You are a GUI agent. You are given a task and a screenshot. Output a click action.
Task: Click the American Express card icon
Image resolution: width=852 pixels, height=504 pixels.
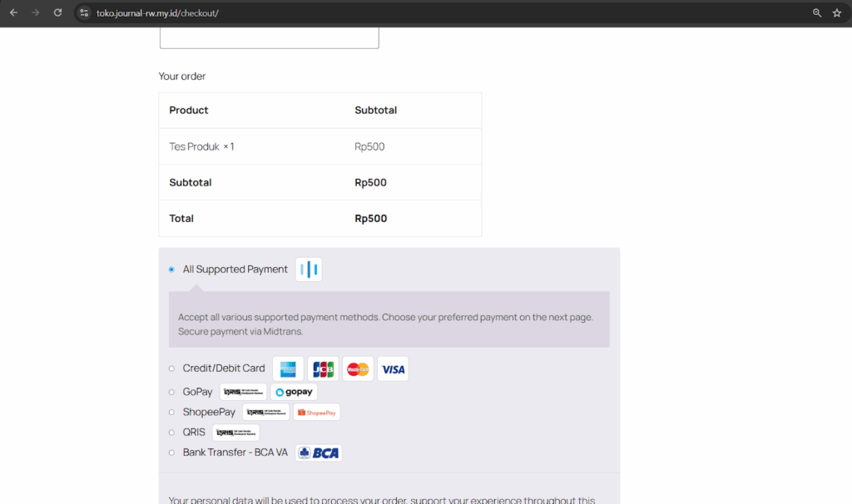tap(287, 368)
